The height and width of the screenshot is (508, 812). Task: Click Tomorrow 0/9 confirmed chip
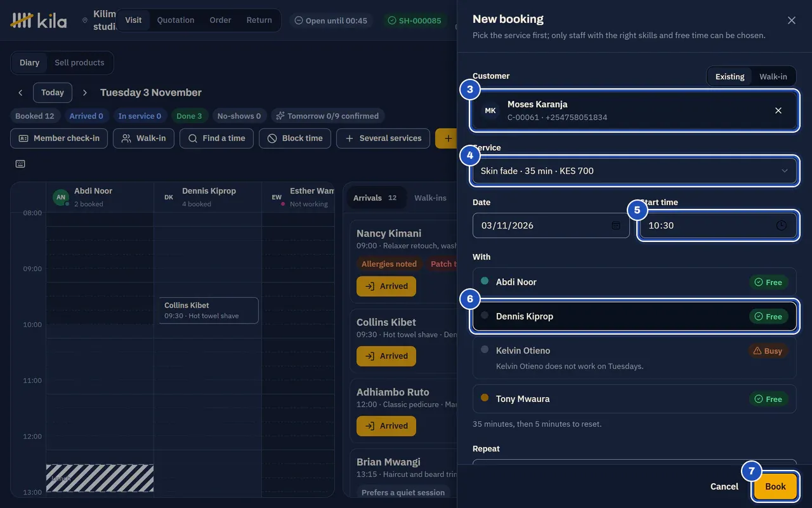click(x=327, y=116)
